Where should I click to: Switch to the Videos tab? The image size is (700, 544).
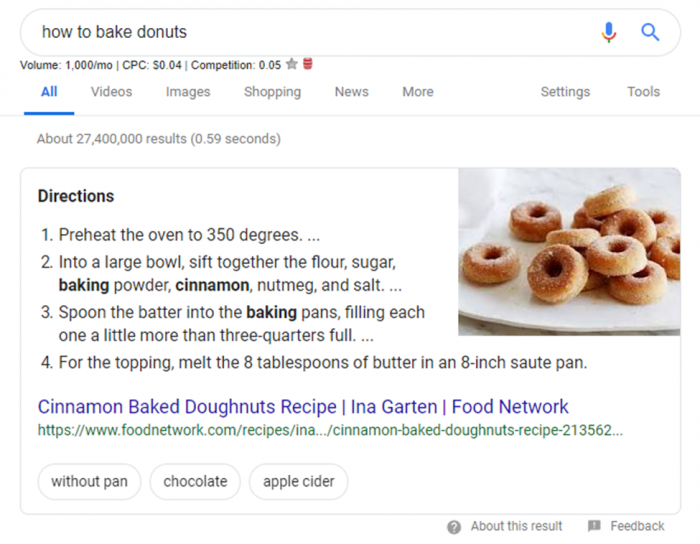click(x=112, y=92)
